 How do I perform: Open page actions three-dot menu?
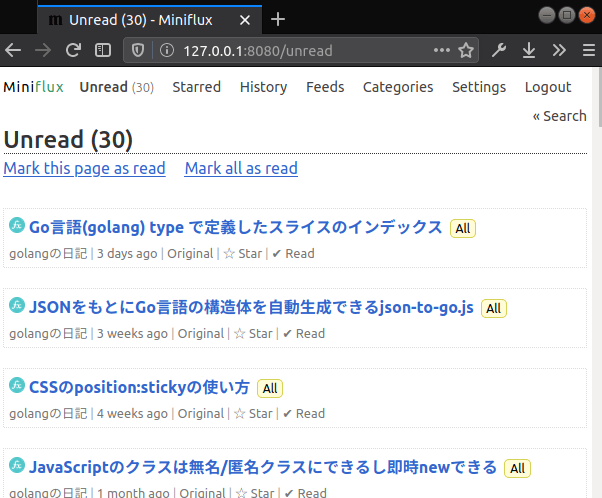pyautogui.click(x=442, y=50)
